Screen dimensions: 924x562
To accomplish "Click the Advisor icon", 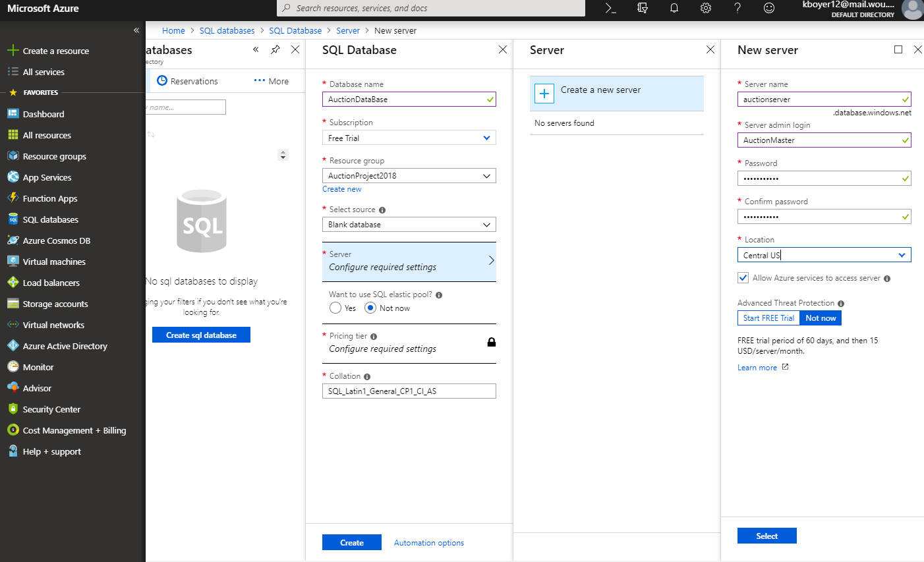I will [x=13, y=387].
